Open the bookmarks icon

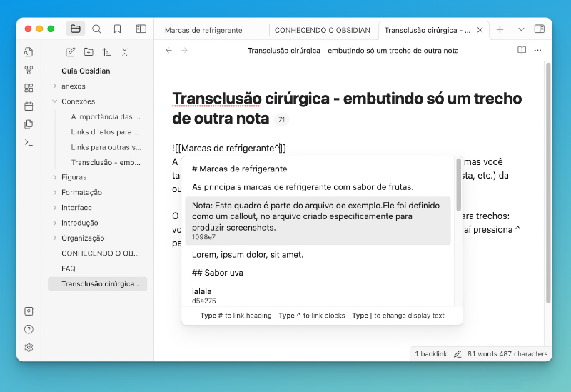coord(117,29)
